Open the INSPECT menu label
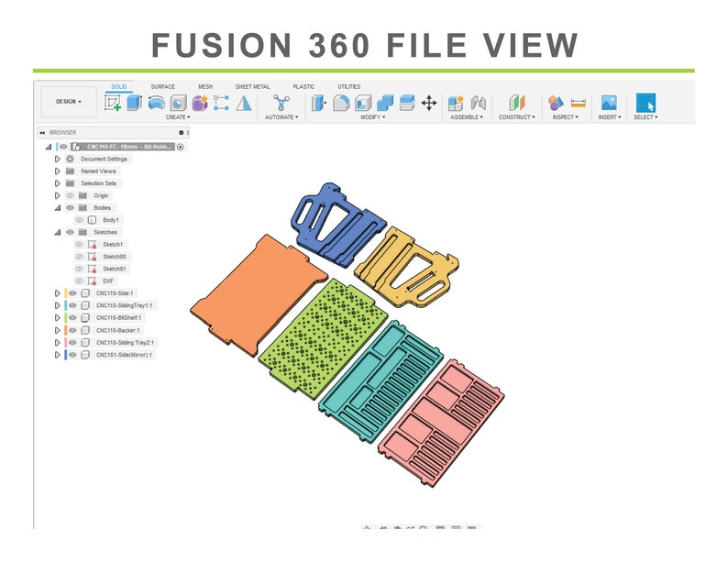This screenshot has height=562, width=728. pos(566,117)
